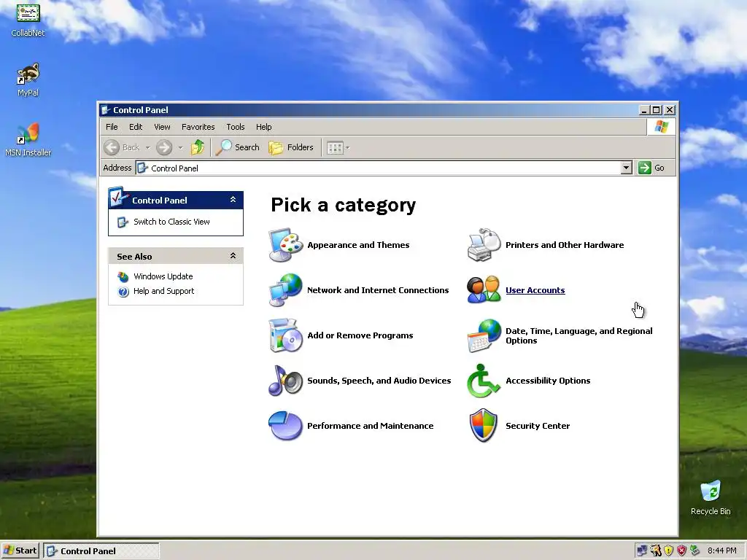Collapse the See Also sidebar section
The height and width of the screenshot is (560, 747).
[233, 256]
